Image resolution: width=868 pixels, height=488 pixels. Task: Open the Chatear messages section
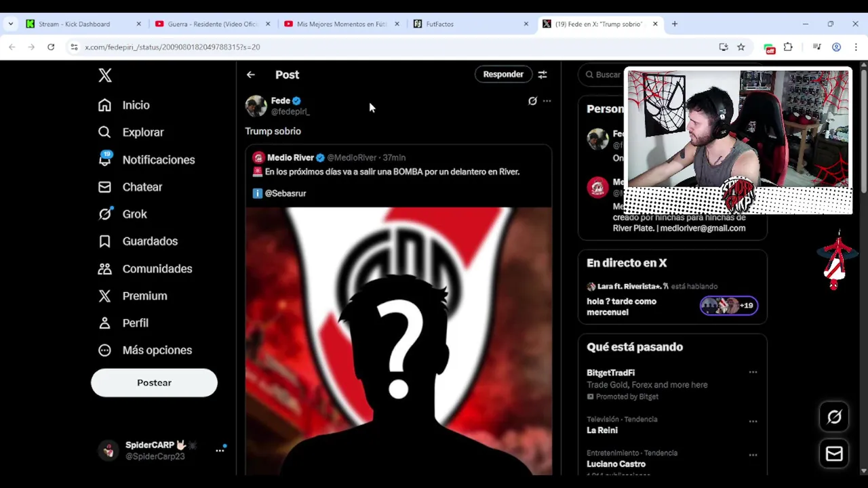[x=130, y=187]
